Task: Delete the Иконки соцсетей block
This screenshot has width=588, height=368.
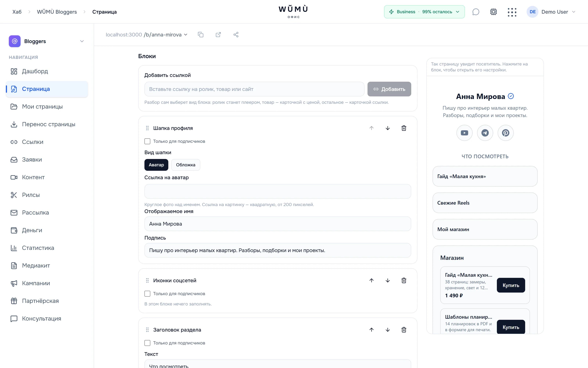Action: pyautogui.click(x=404, y=280)
